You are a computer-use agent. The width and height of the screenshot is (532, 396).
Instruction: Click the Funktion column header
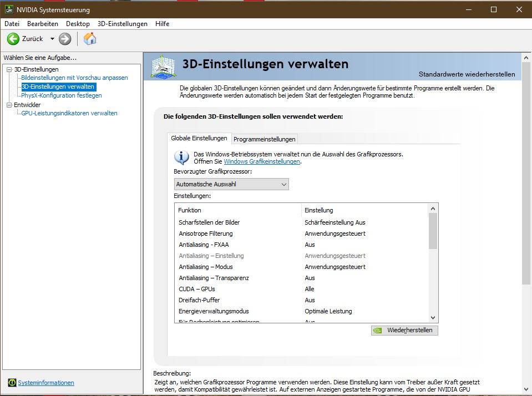point(238,210)
